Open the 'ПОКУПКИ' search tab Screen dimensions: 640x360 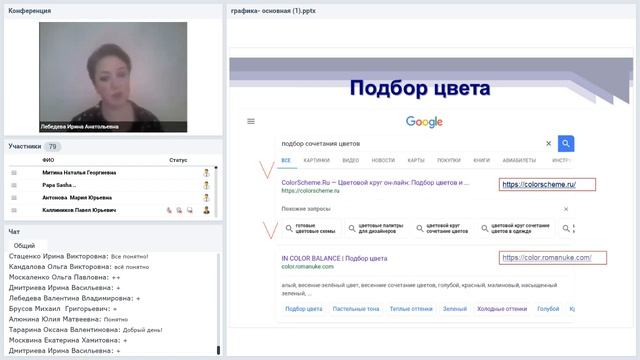(x=449, y=160)
